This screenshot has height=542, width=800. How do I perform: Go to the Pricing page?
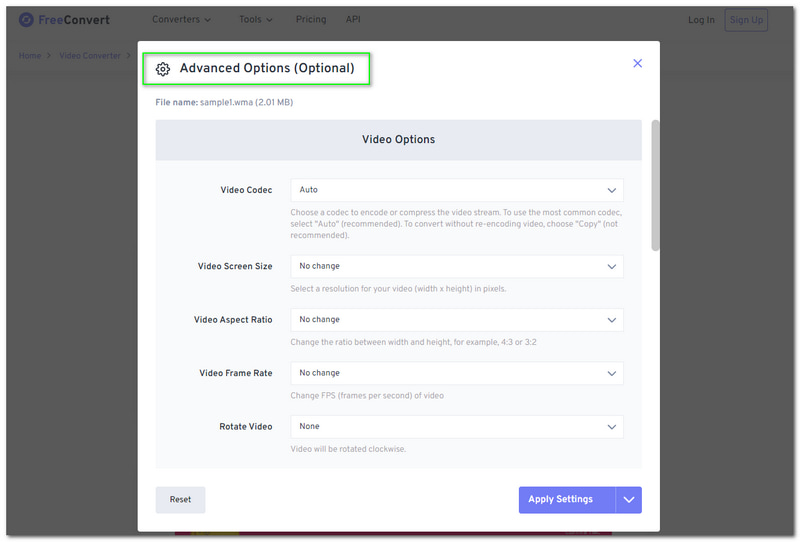[x=311, y=20]
